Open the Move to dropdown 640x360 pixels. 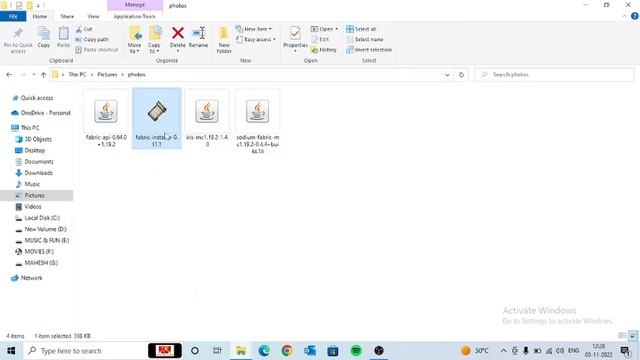tap(134, 40)
